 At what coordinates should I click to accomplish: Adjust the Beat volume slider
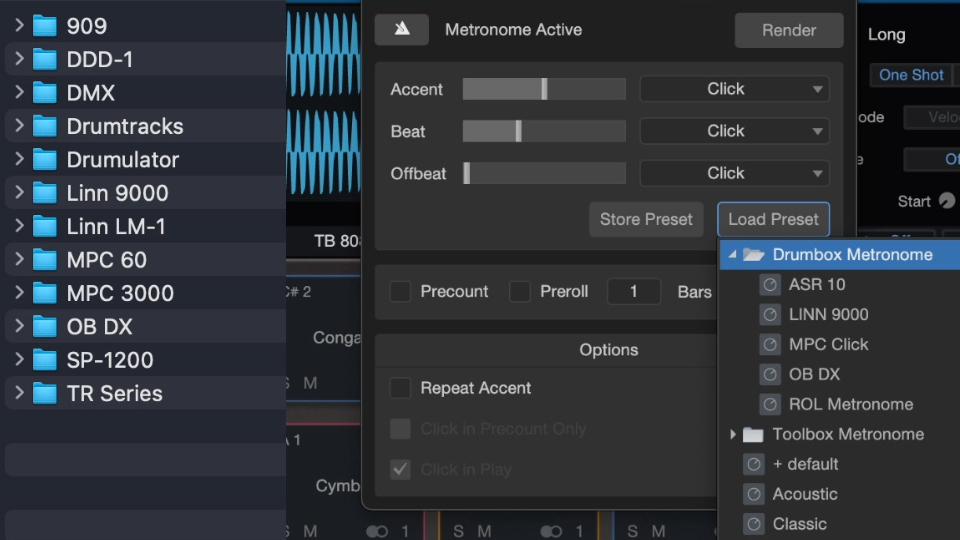click(518, 131)
